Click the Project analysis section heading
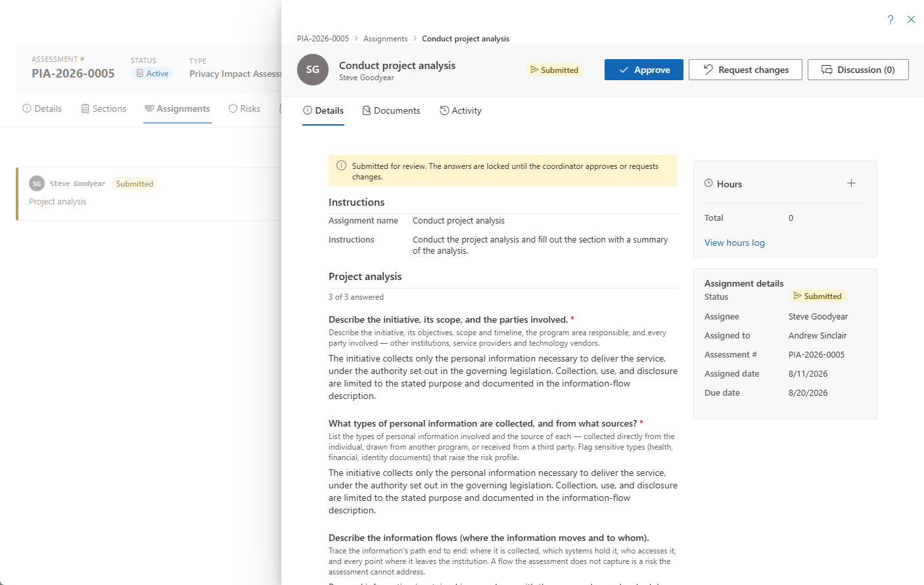924x585 pixels. [x=365, y=277]
